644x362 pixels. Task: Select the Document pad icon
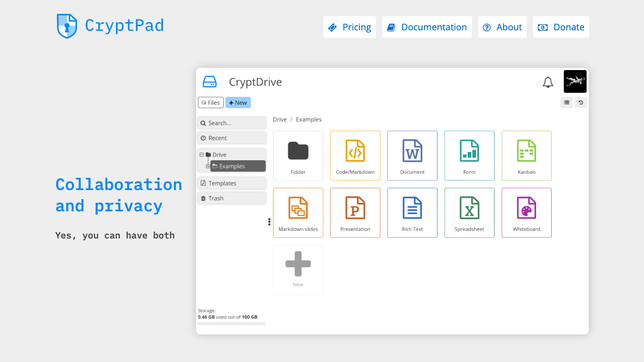[412, 156]
